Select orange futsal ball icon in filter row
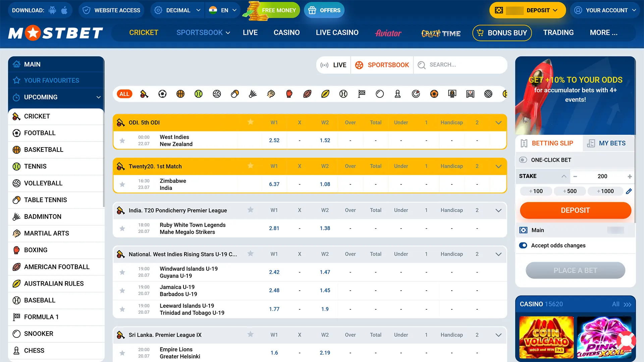The width and height of the screenshot is (644, 362). click(x=434, y=94)
